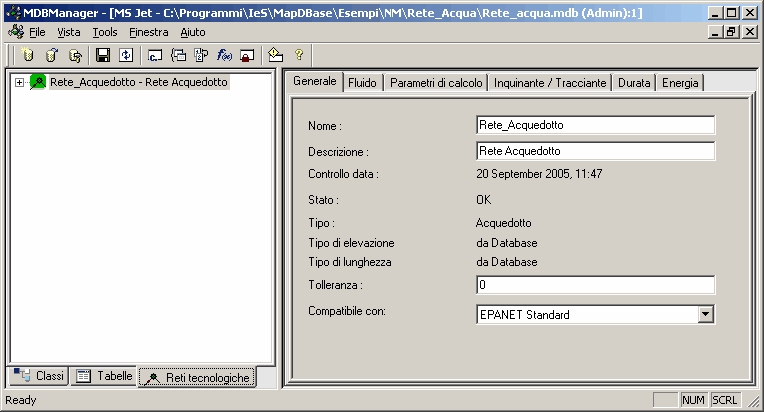Click the Tolleranza input field
The width and height of the screenshot is (764, 412).
595,285
